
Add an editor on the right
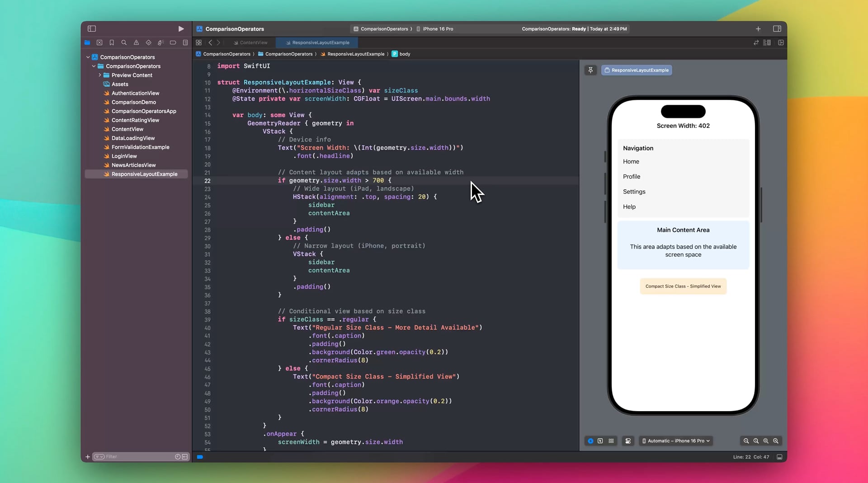781,42
